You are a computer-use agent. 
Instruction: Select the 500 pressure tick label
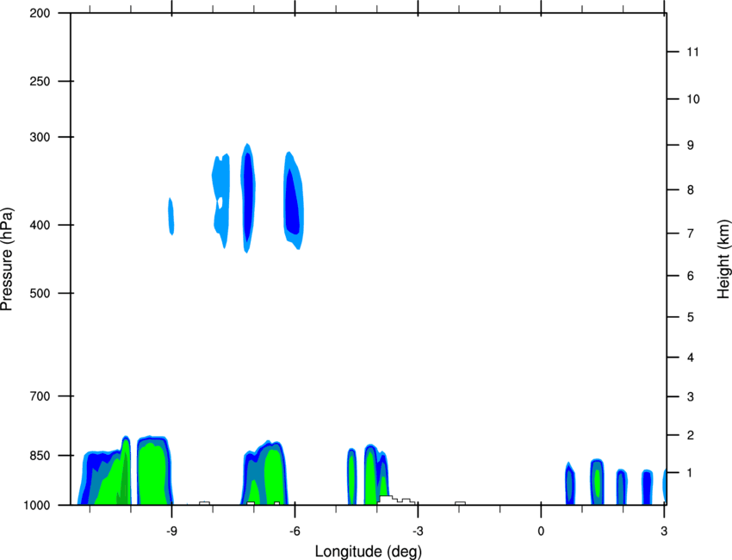(40, 293)
